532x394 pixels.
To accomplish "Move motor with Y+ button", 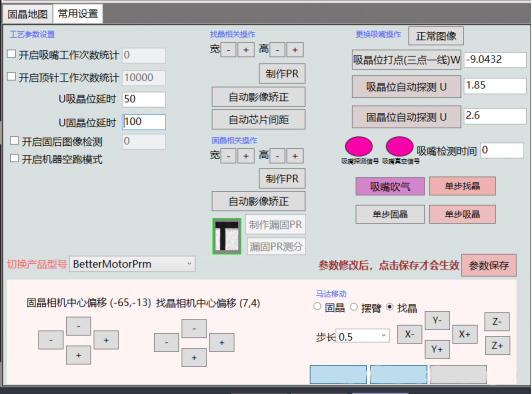I will point(437,349).
